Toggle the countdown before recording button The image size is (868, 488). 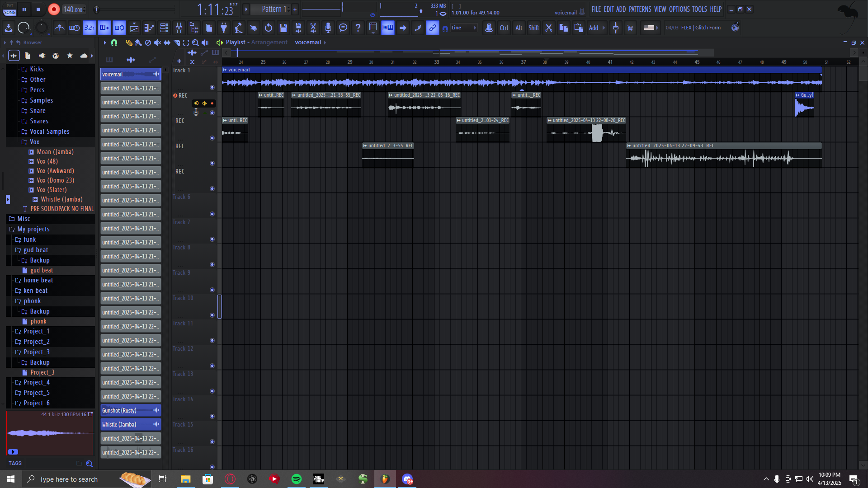point(90,28)
